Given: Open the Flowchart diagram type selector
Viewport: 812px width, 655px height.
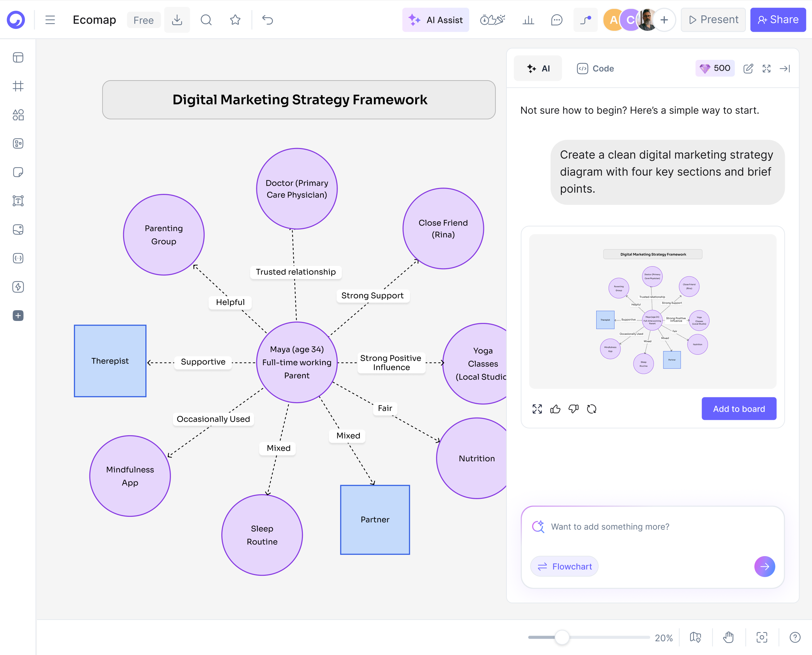Looking at the screenshot, I should tap(564, 566).
